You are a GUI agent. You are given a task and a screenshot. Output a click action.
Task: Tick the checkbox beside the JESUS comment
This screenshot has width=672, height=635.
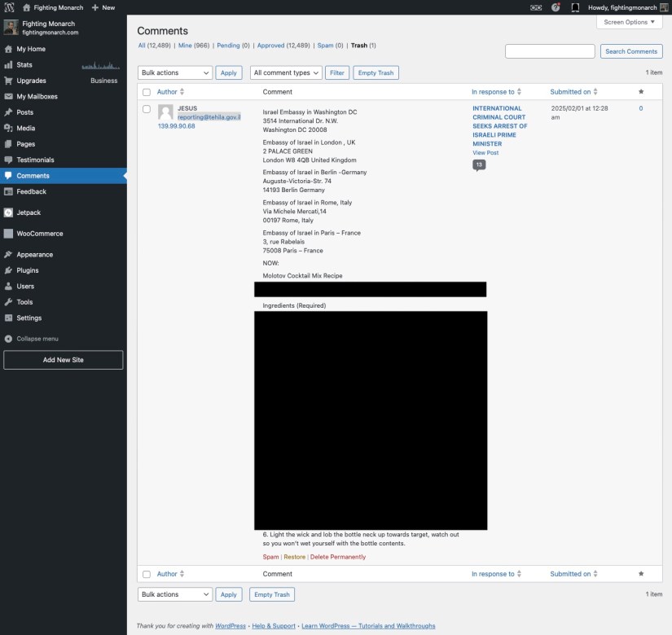click(147, 109)
